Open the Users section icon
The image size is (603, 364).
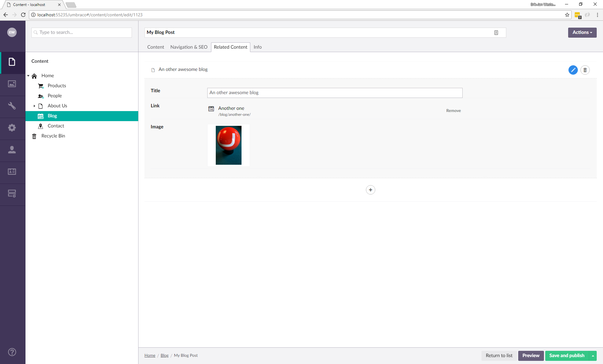[12, 150]
